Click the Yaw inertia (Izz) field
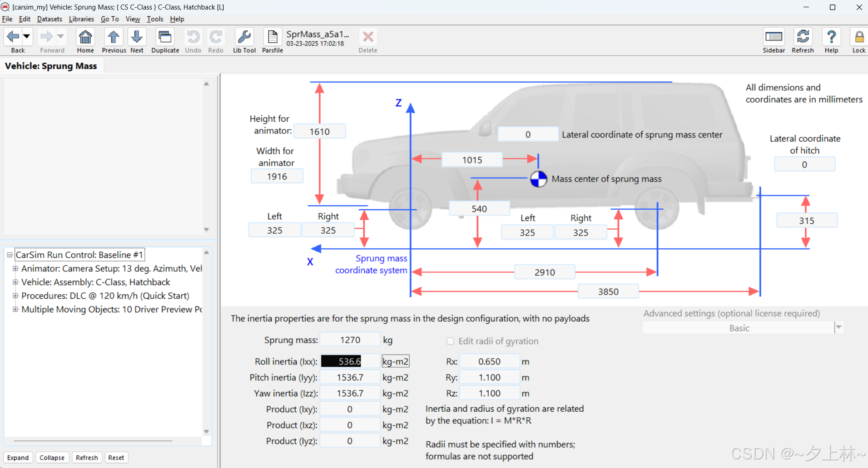This screenshot has height=468, width=868. click(x=350, y=393)
